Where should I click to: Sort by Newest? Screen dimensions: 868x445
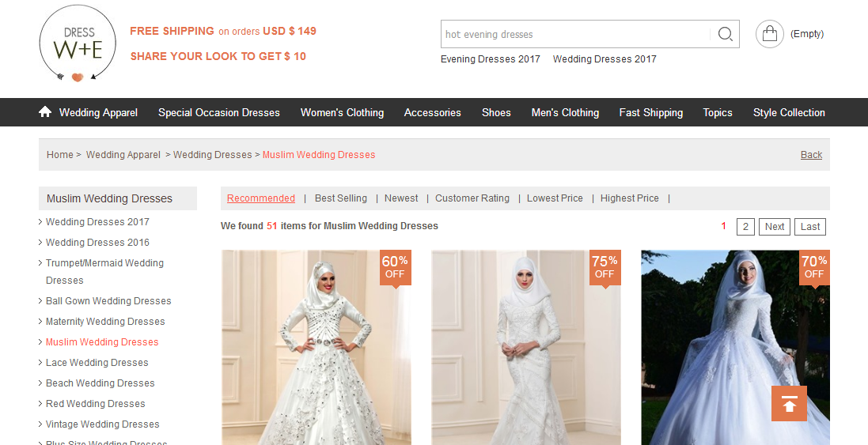click(x=401, y=198)
